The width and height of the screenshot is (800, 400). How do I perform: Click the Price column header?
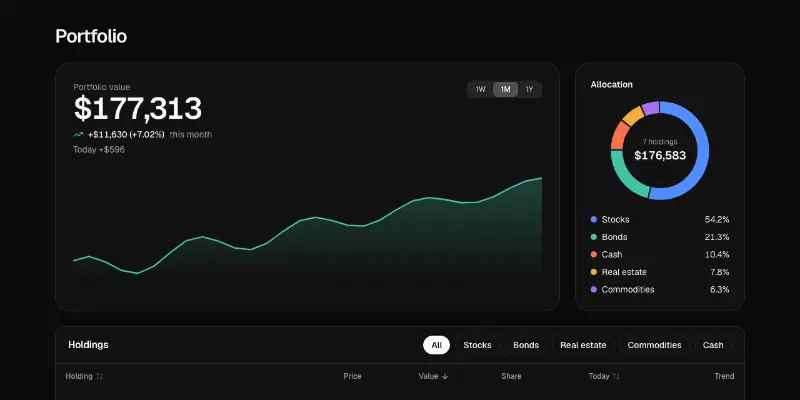click(x=352, y=377)
